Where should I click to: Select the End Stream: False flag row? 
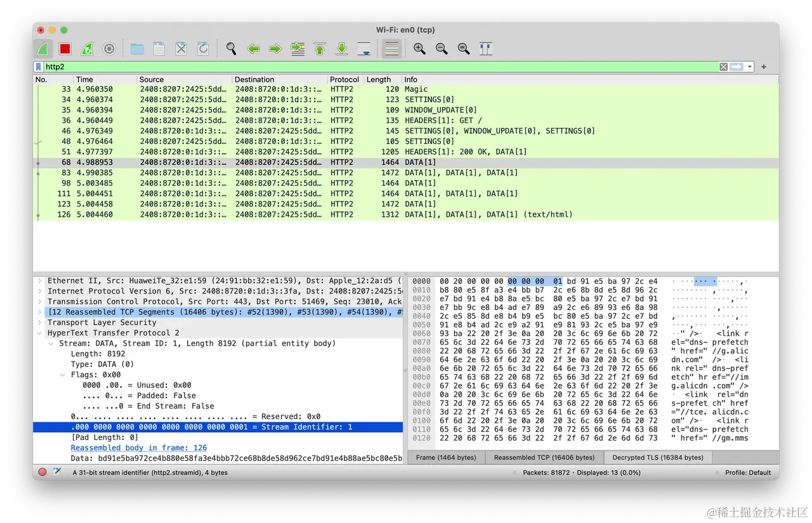[x=218, y=406]
